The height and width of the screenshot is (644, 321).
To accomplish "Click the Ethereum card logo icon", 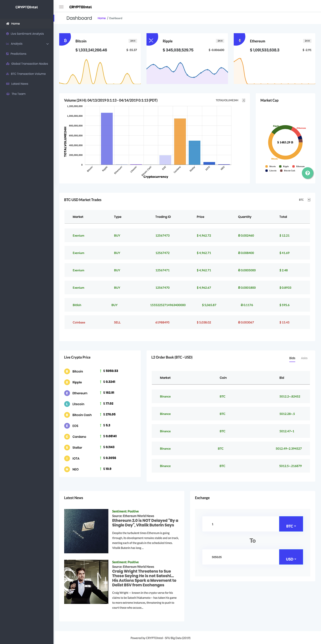I will [x=240, y=40].
